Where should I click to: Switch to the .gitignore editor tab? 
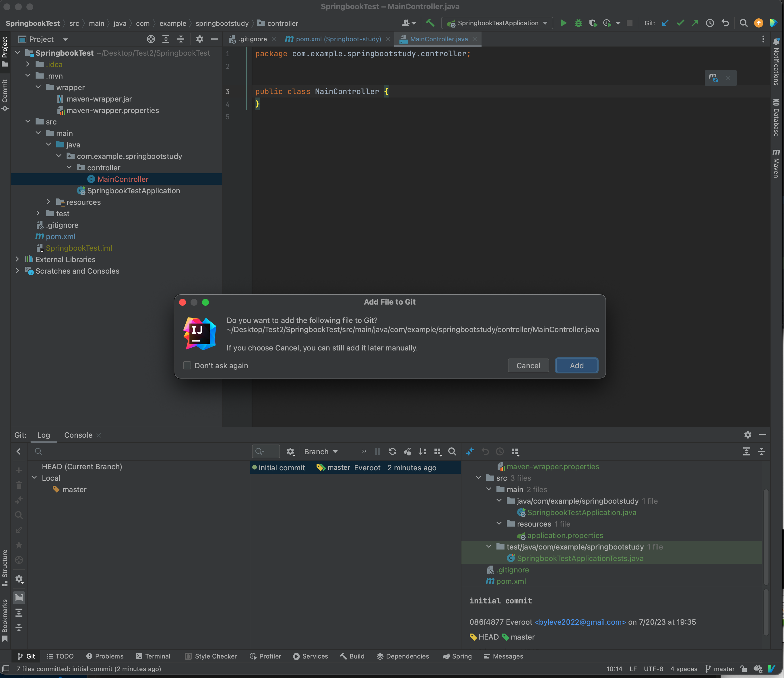(252, 39)
